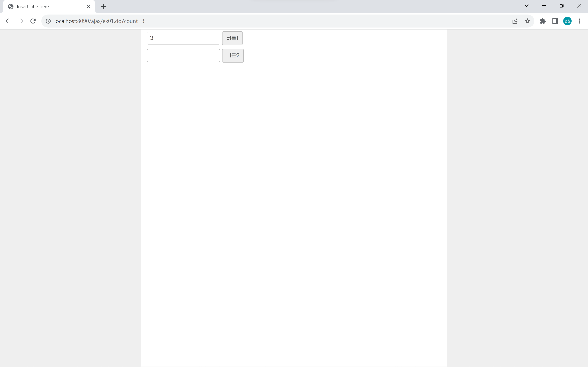Focus the empty second text field
This screenshot has width=588, height=367.
(183, 56)
